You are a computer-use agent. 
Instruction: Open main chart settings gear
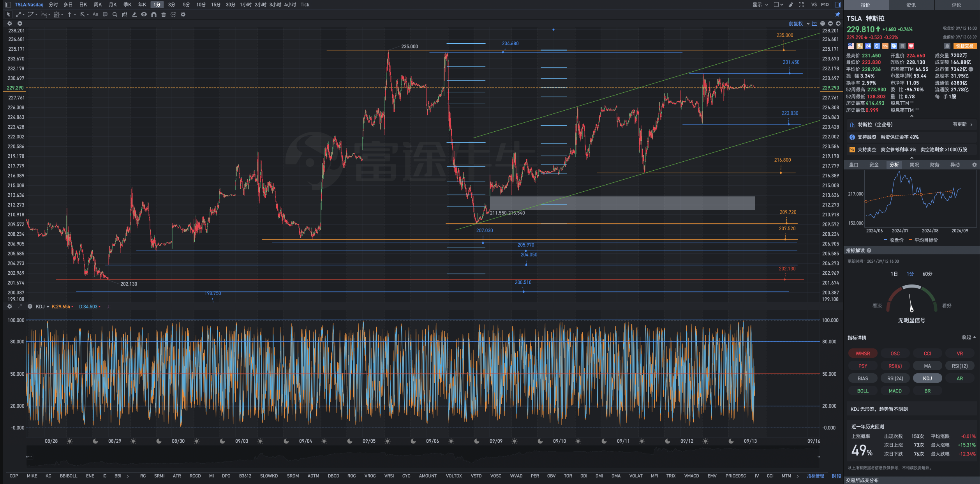coord(10,23)
